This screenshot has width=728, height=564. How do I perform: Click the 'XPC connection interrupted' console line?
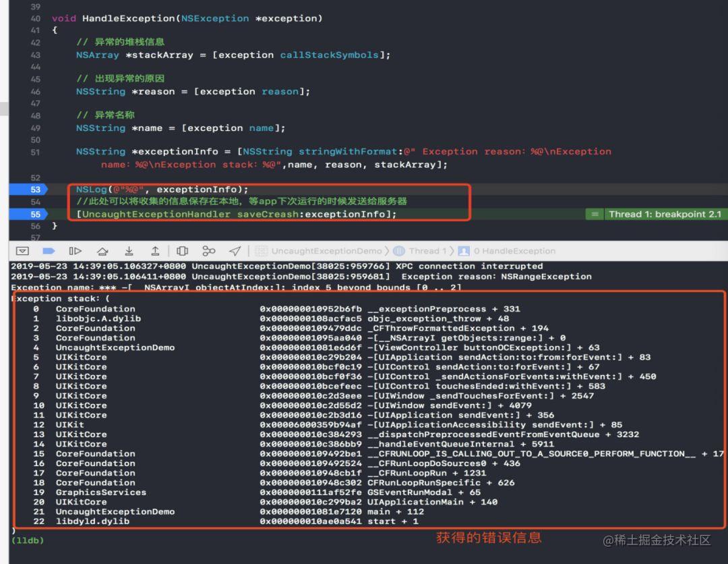277,266
